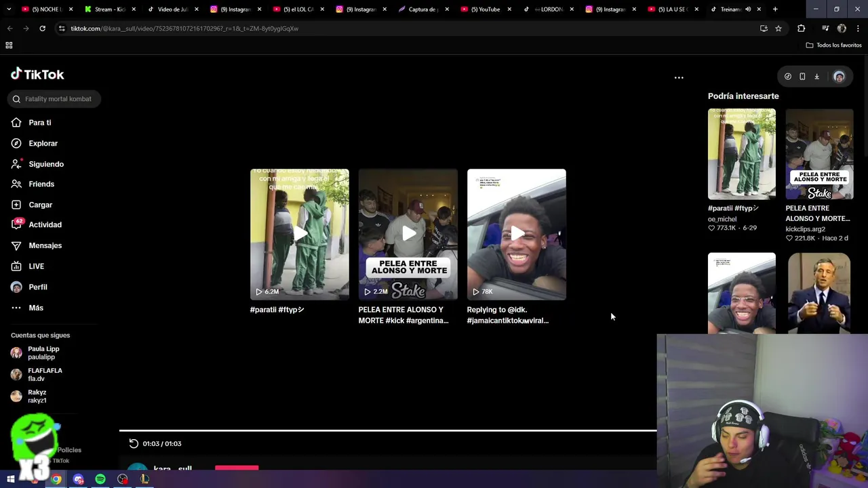Open League of Legends from taskbar
This screenshot has width=868, height=488.
(144, 479)
